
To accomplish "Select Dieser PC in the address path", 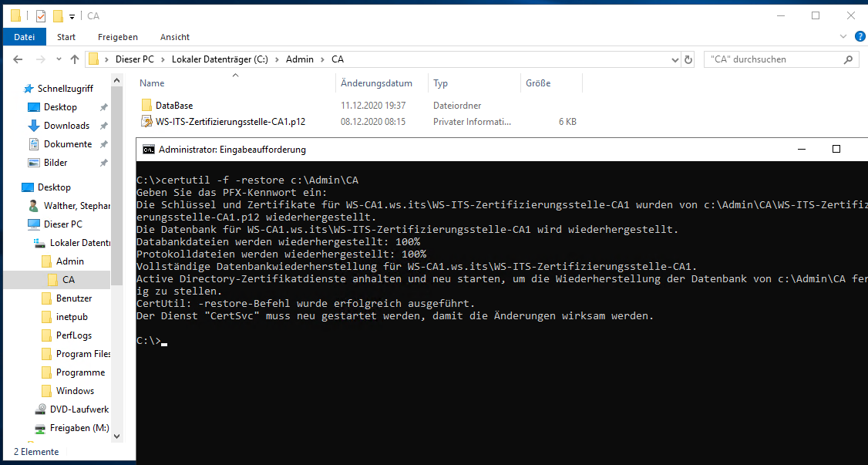I will [x=135, y=59].
